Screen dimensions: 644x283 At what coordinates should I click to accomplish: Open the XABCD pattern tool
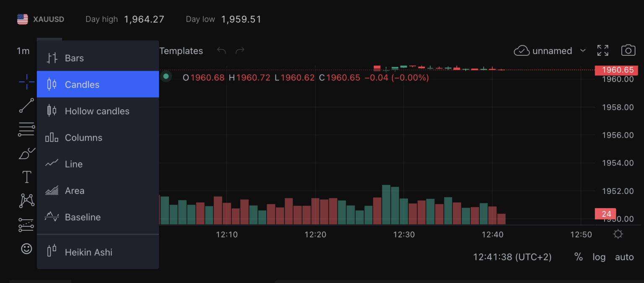coord(26,201)
